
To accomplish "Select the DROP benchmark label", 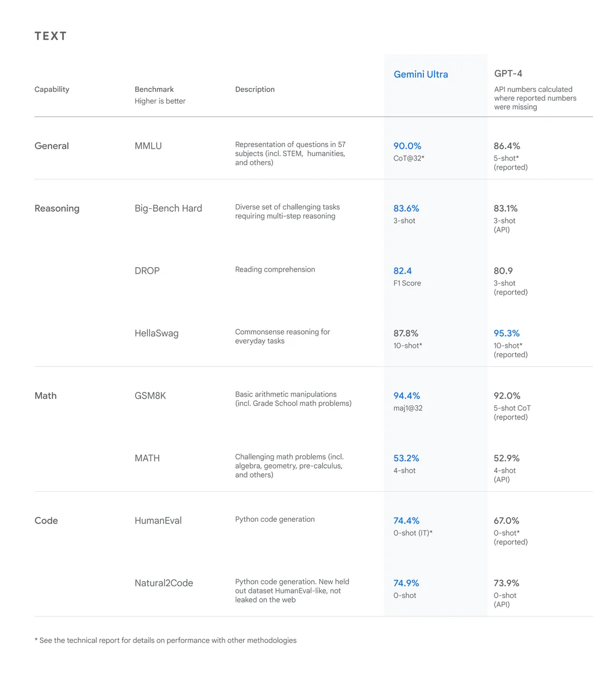I will coord(147,271).
